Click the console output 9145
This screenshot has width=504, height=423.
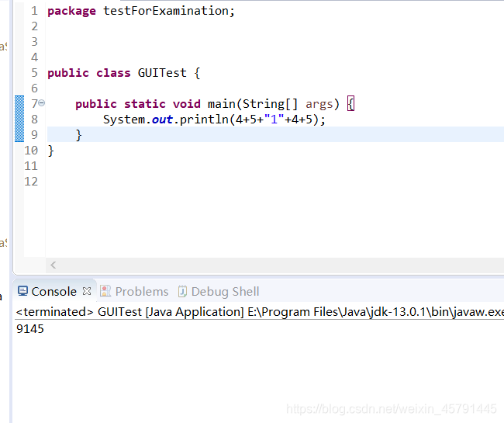pyautogui.click(x=30, y=329)
